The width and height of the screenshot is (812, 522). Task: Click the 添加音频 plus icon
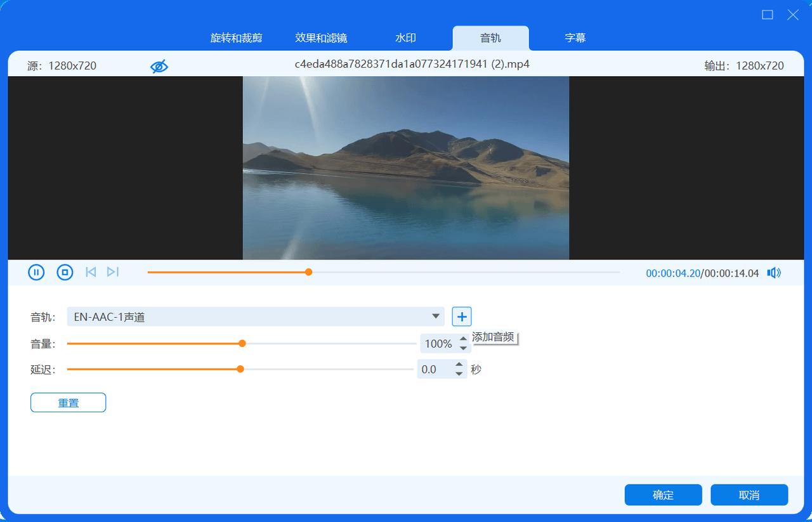[x=461, y=316]
